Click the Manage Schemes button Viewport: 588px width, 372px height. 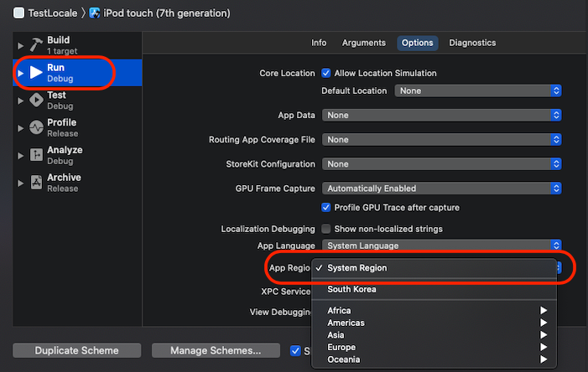pos(216,351)
